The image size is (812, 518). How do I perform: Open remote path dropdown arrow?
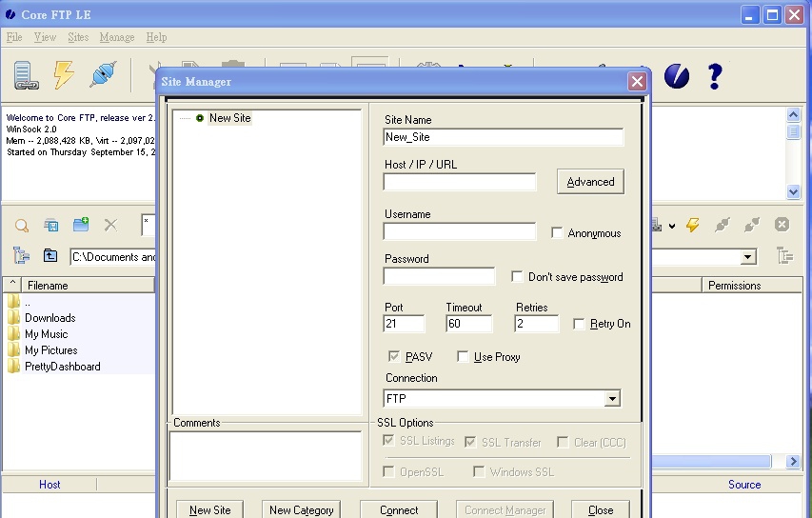coord(748,256)
